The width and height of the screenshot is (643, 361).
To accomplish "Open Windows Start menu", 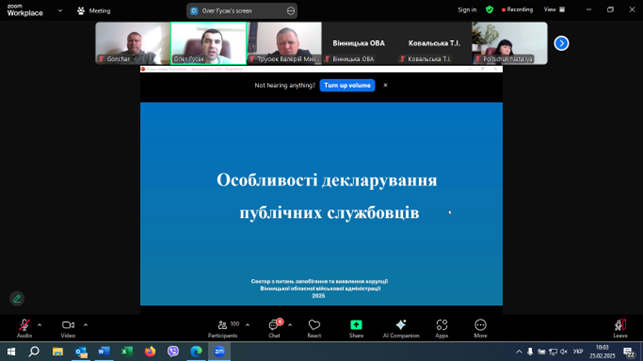I will coord(11,352).
